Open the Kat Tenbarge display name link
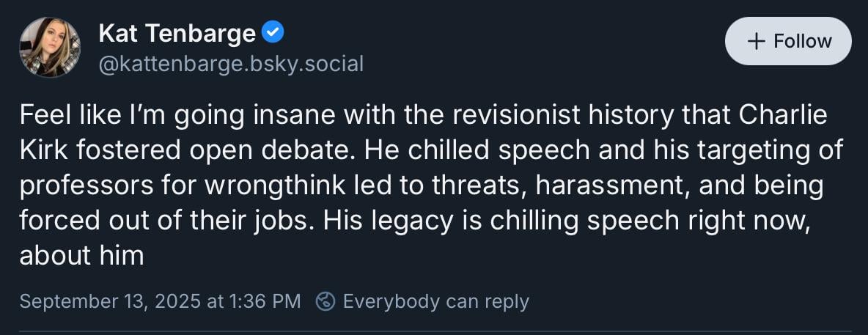The width and height of the screenshot is (868, 335). (x=177, y=33)
